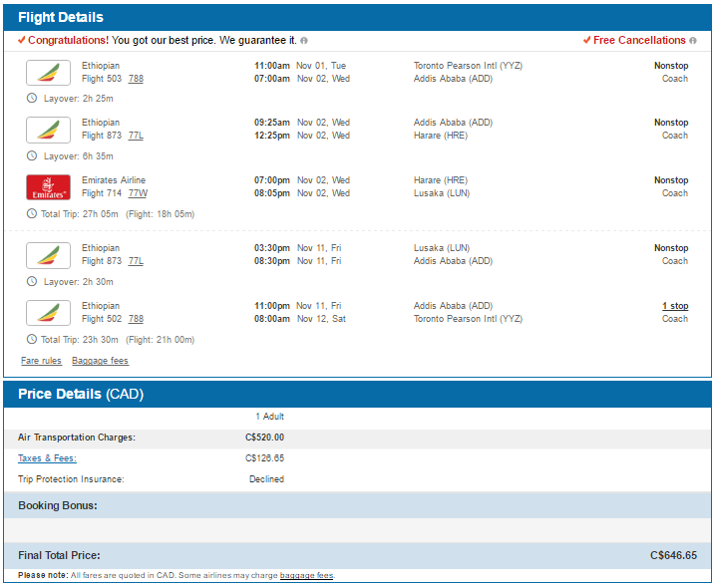Click the C$126.65 taxes amount
This screenshot has height=588, width=717.
[x=264, y=458]
